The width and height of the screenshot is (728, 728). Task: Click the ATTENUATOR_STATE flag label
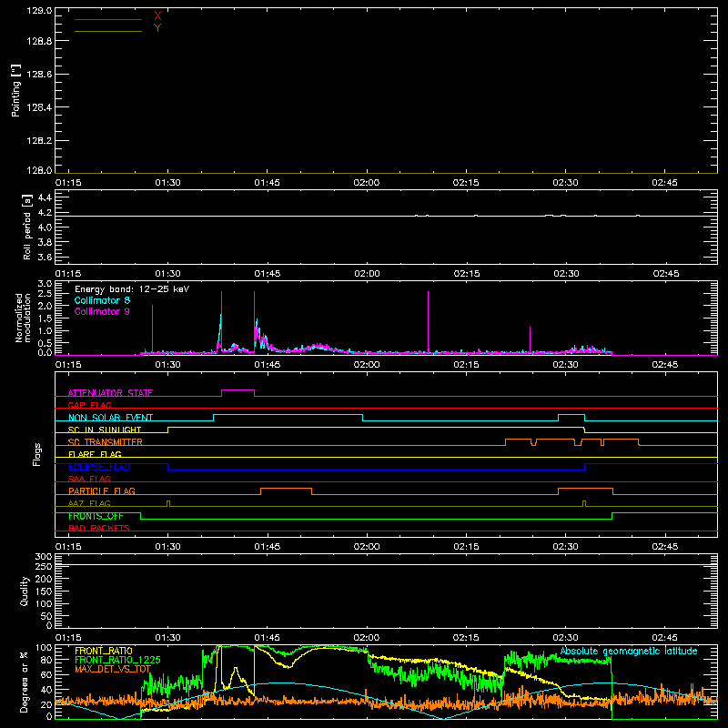coord(110,393)
